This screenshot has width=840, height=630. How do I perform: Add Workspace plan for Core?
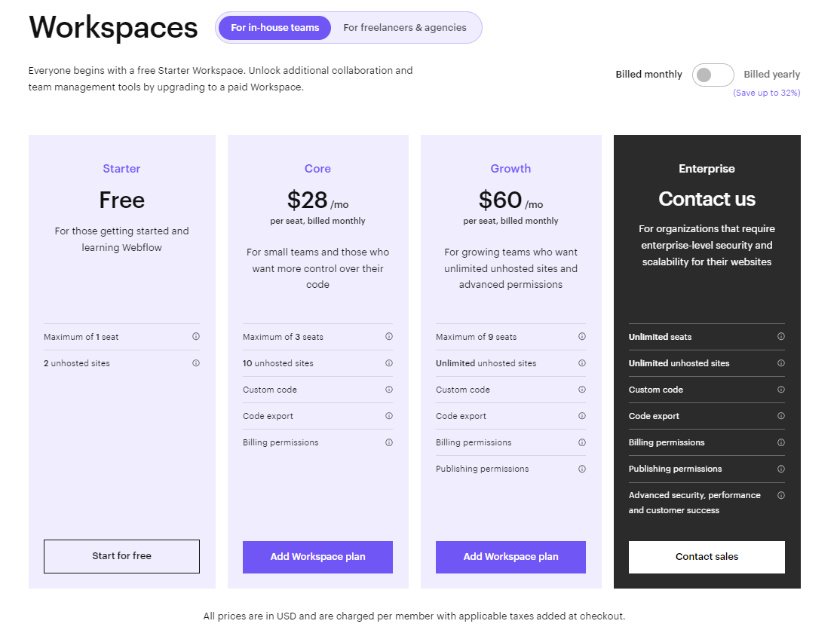pos(317,557)
